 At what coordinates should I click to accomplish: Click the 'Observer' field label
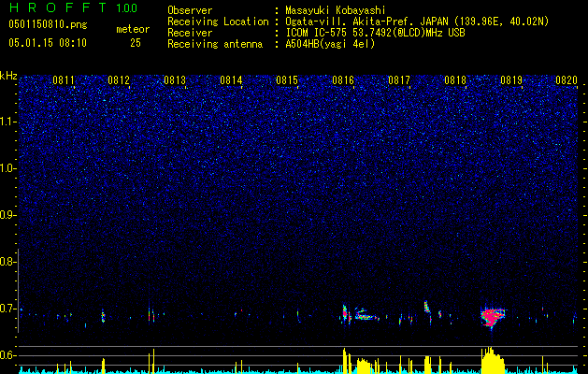tap(190, 10)
